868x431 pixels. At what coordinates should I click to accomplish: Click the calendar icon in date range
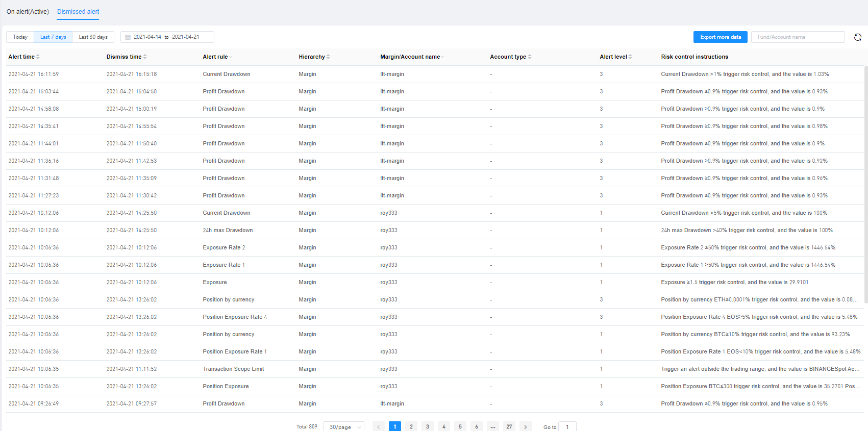(128, 37)
